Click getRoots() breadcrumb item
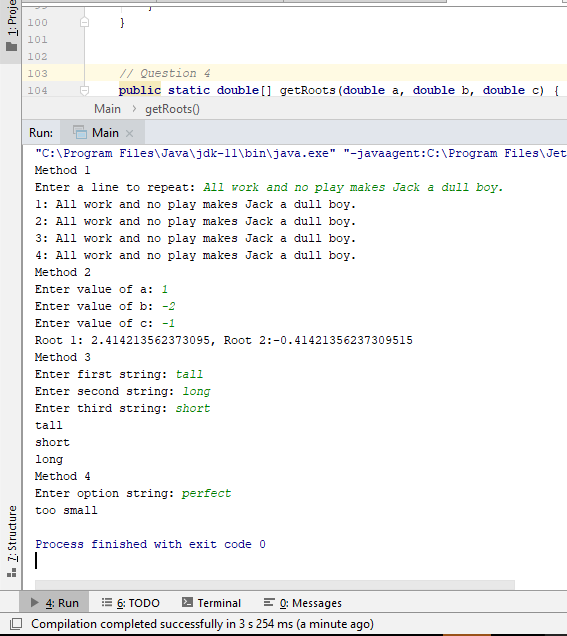The width and height of the screenshot is (567, 636). tap(172, 109)
